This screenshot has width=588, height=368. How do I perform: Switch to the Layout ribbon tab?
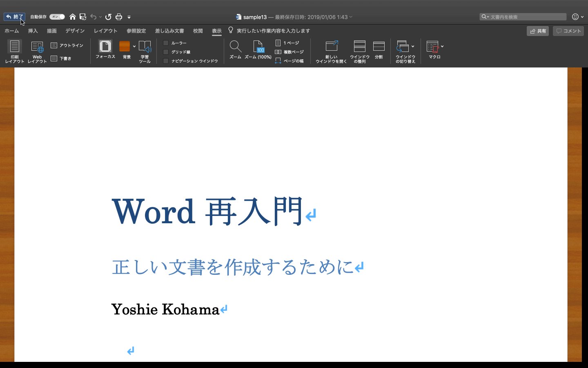[105, 31]
